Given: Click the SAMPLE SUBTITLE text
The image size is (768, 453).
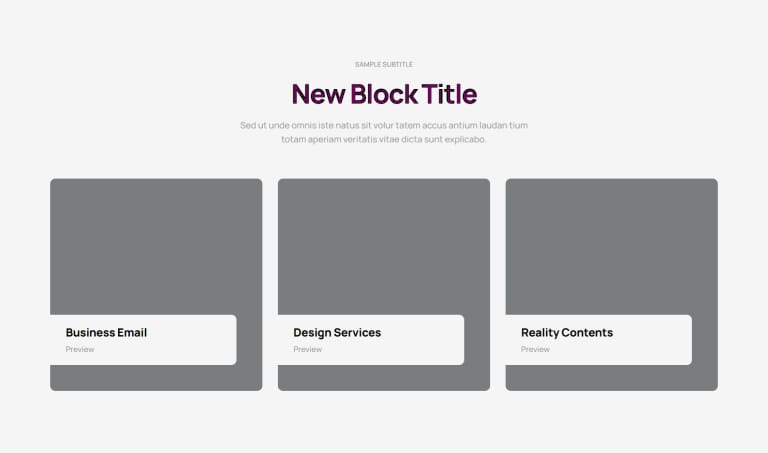Looking at the screenshot, I should [x=384, y=64].
